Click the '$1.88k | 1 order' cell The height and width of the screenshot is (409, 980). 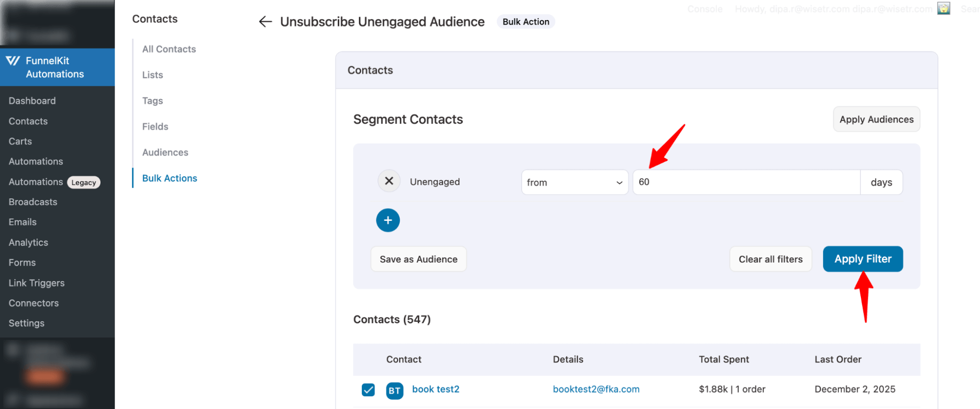tap(732, 389)
